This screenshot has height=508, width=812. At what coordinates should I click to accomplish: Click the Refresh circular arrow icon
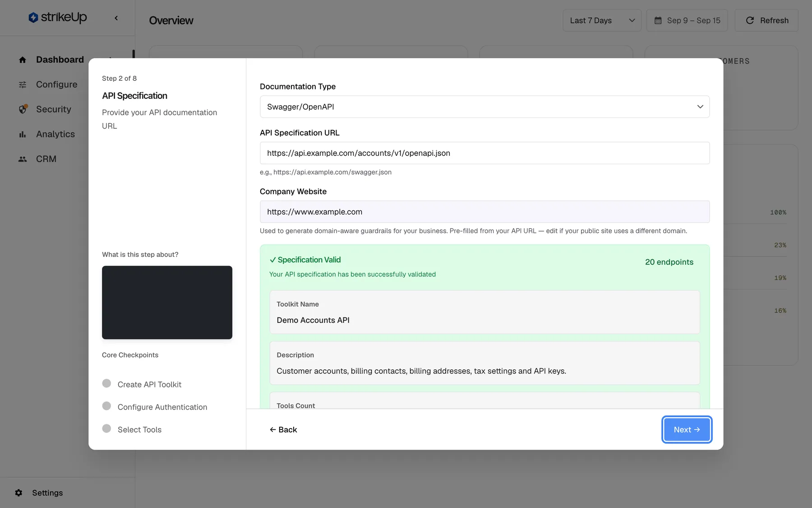point(750,20)
